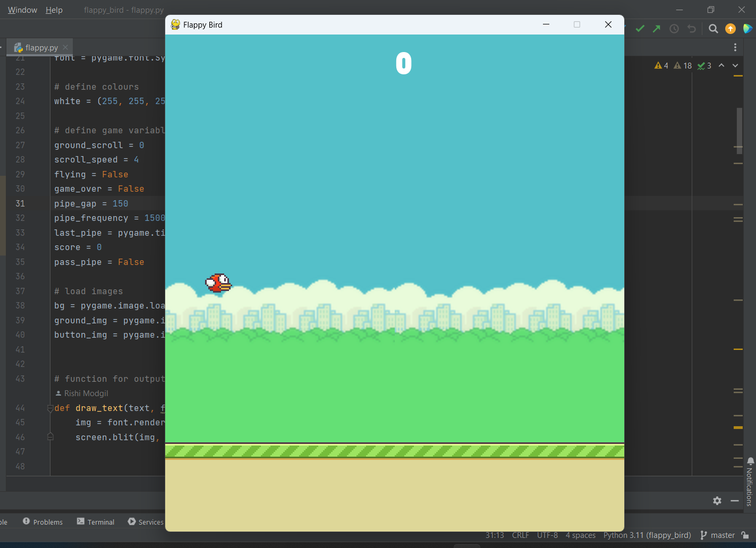
Task: Go to next highlighted error arrow
Action: [735, 65]
